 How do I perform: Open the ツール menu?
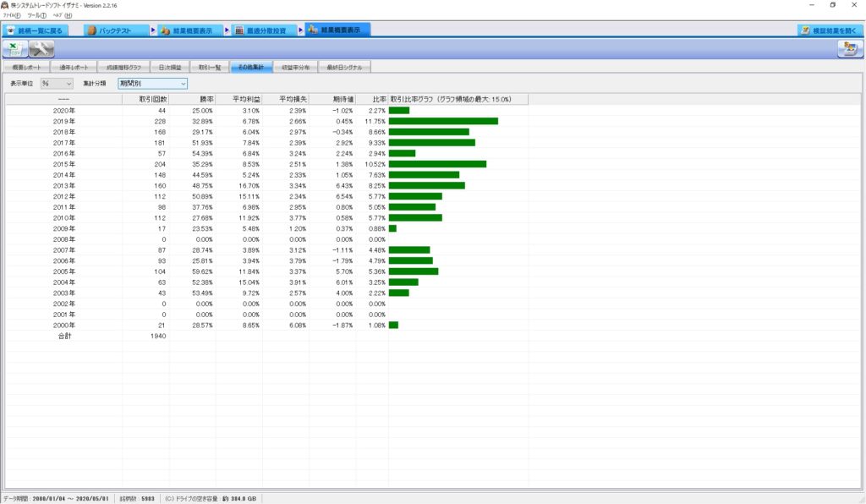click(37, 15)
